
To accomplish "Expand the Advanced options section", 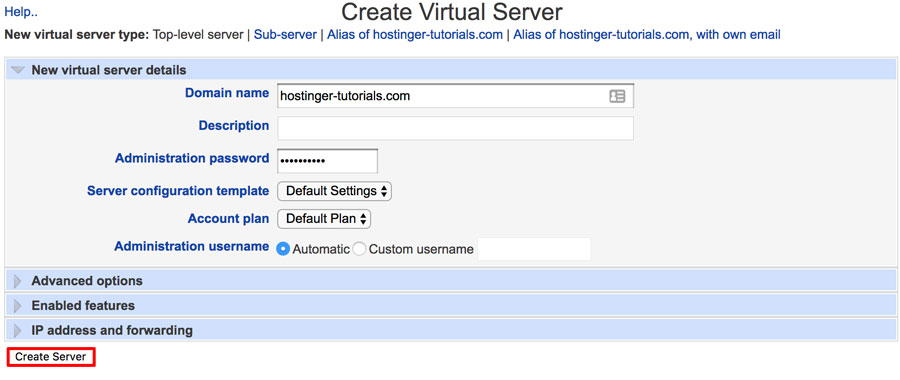I will (87, 281).
